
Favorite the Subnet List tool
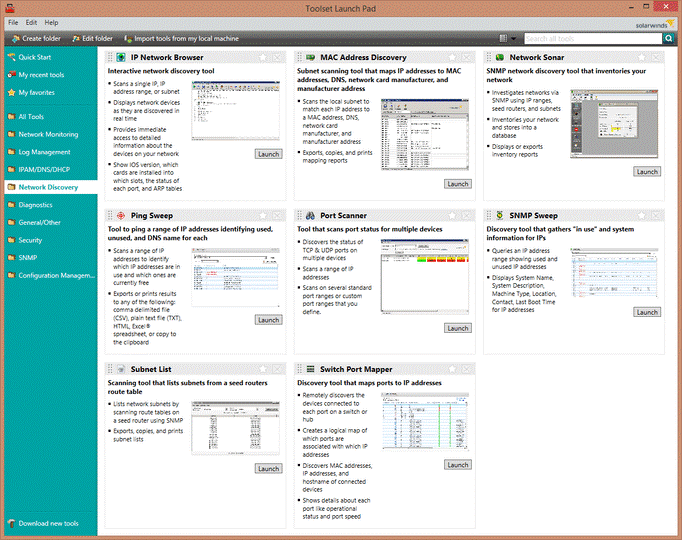[263, 369]
